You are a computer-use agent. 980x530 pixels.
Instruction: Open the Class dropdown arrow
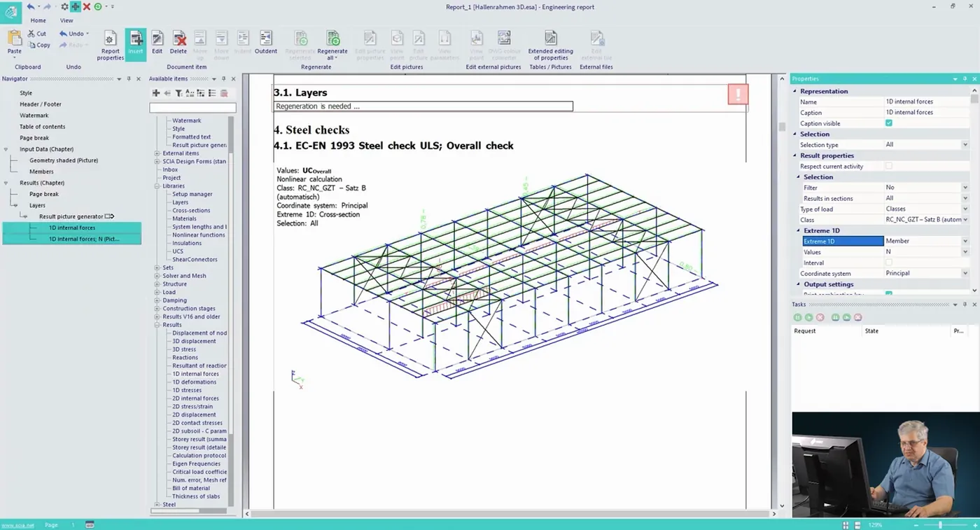pyautogui.click(x=965, y=220)
